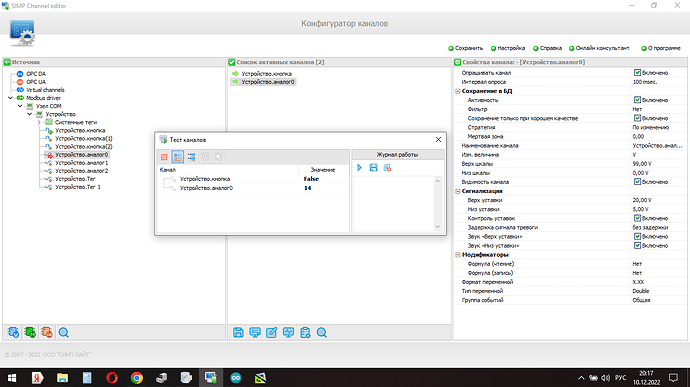Click the edit pencil icon below active channels list

click(272, 332)
